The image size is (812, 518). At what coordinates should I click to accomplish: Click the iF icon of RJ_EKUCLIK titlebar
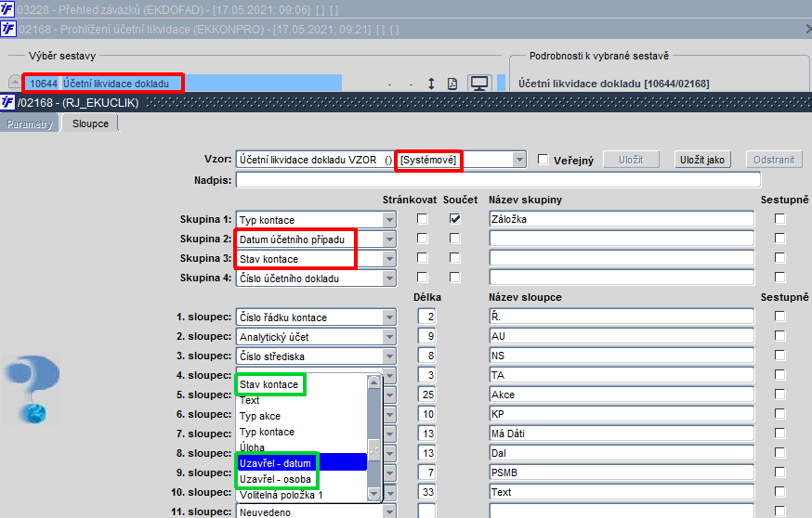click(7, 102)
